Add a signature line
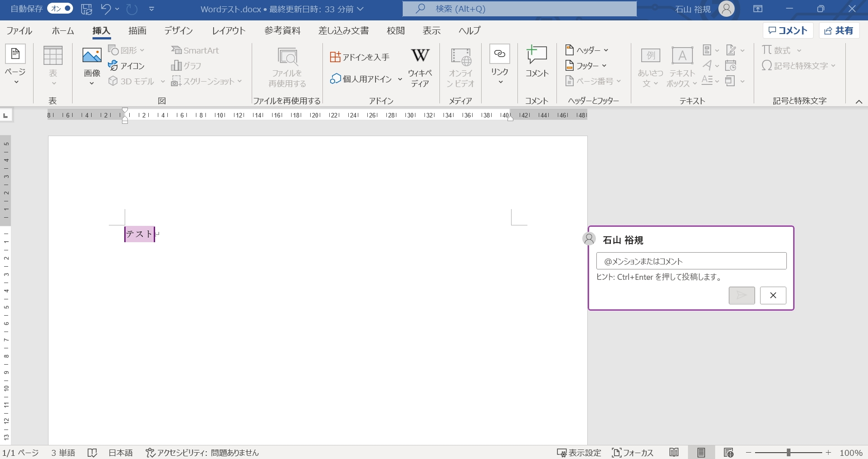The image size is (868, 459). [x=735, y=50]
